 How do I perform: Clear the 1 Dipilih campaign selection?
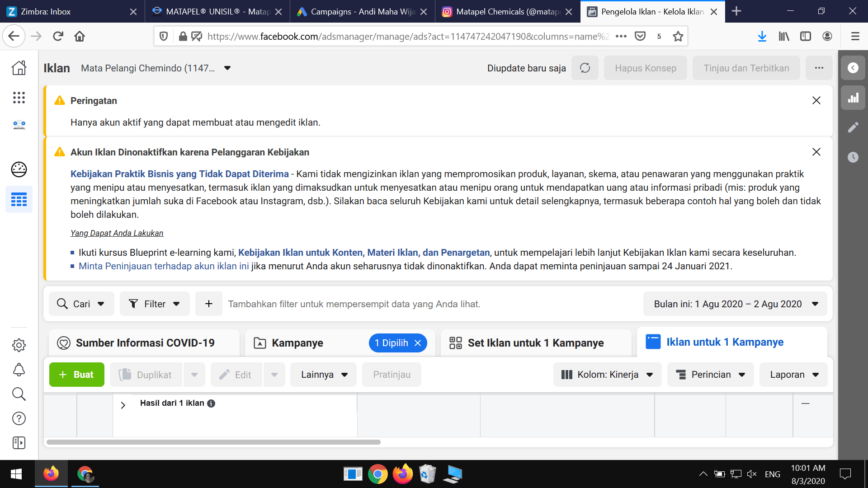[x=418, y=343]
